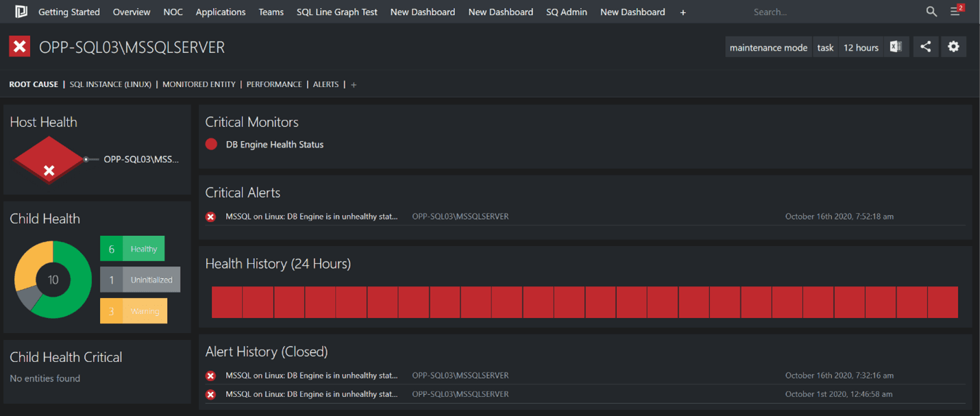Click the Host Health panel title

[43, 122]
